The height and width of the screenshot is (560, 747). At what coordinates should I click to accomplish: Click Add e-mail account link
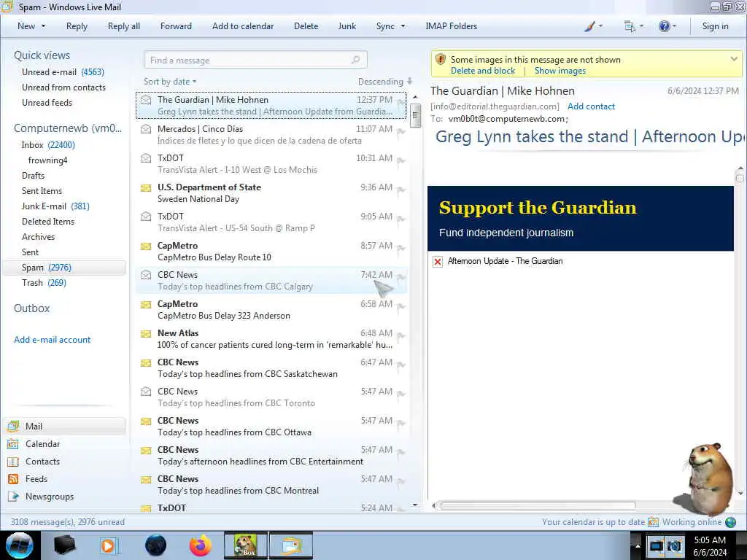53,340
